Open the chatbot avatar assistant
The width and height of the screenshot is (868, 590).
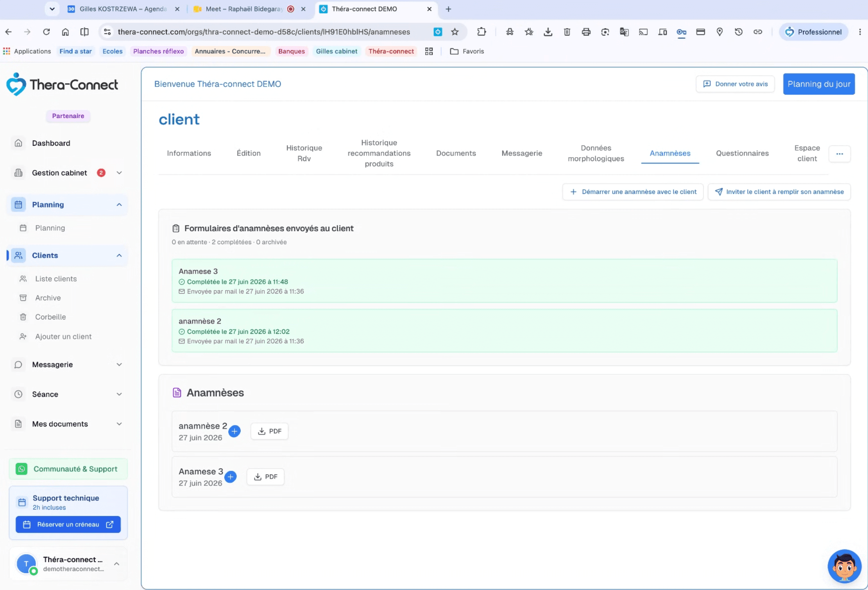point(844,566)
